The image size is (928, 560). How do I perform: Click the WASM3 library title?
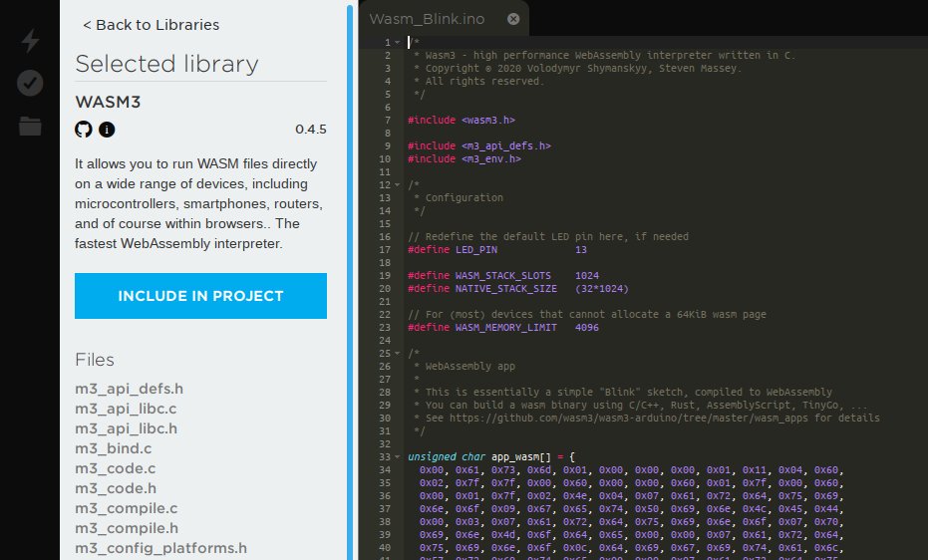pyautogui.click(x=108, y=102)
